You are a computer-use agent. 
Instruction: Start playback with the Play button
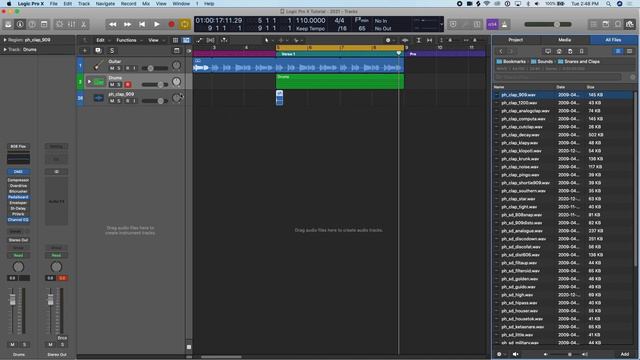(157, 24)
